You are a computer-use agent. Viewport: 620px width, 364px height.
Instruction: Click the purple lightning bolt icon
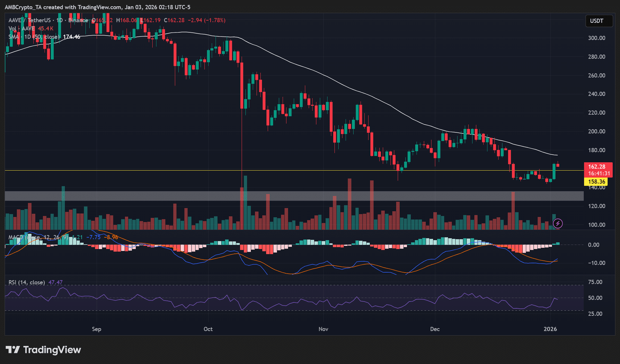(x=558, y=223)
